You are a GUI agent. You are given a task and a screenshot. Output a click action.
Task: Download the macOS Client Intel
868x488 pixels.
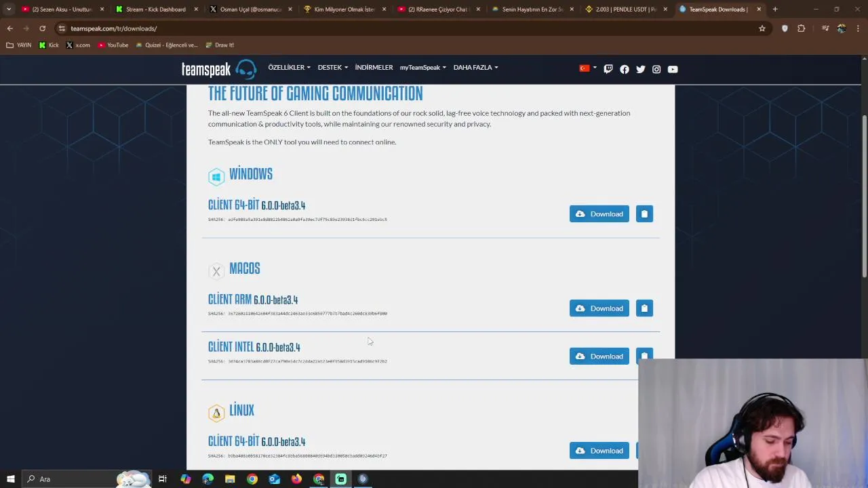[x=599, y=356]
